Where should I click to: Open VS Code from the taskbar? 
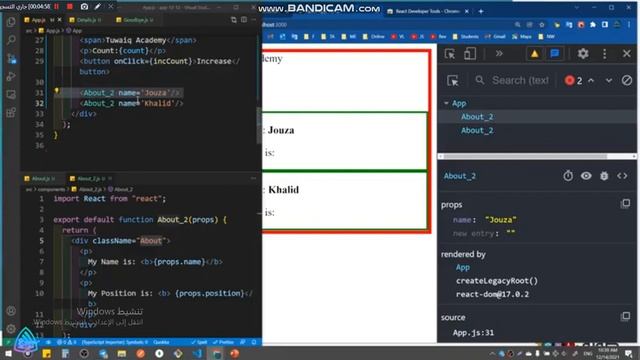pos(197,353)
